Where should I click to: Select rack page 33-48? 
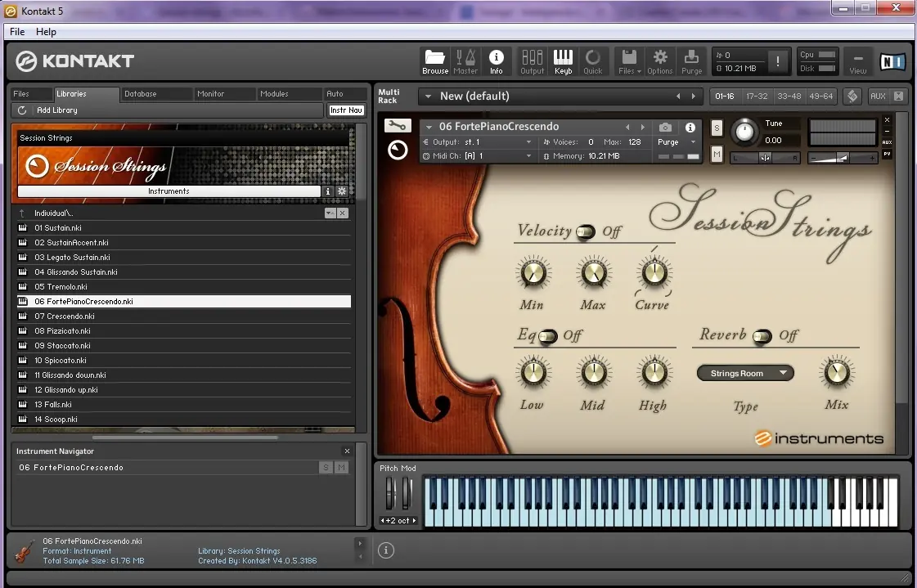tap(789, 96)
